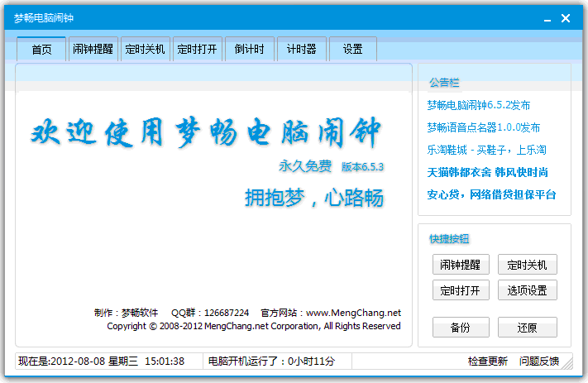This screenshot has height=383, width=588.
Task: Follow the 乐淘鞋城 shoe store link
Action: click(x=486, y=150)
